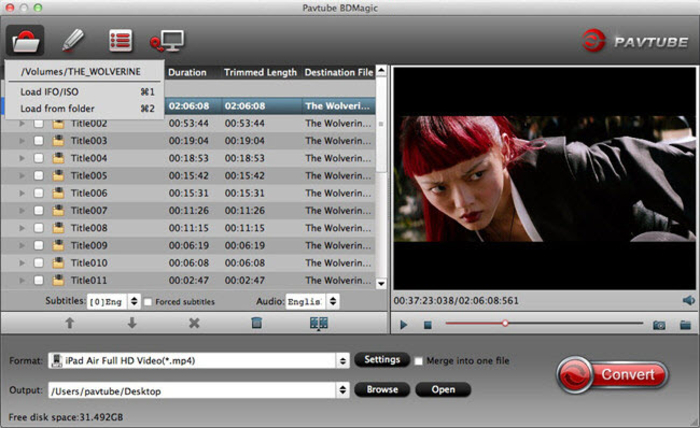Viewport: 700px width, 428px height.
Task: Click the Title007 trimmed length 00:11:26
Action: [245, 210]
